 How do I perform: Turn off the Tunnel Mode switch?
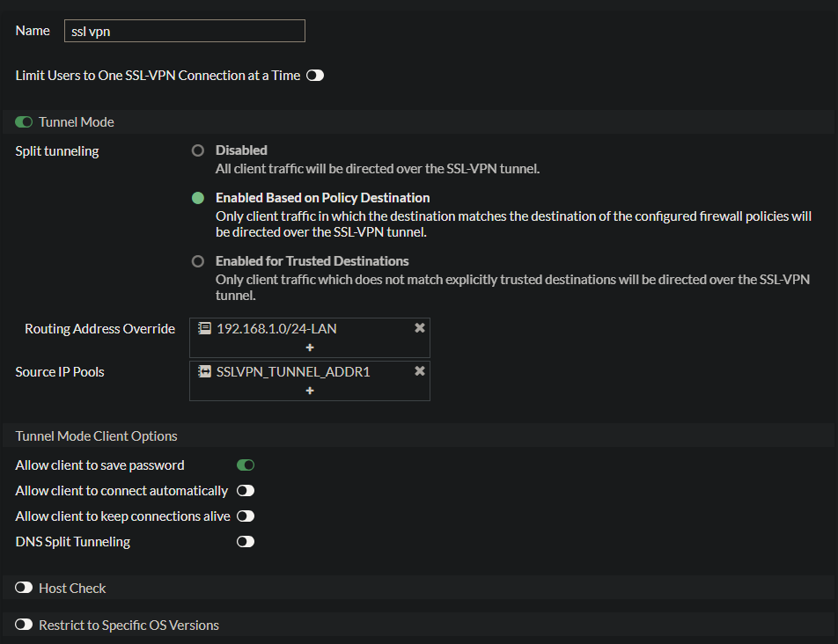tap(24, 122)
